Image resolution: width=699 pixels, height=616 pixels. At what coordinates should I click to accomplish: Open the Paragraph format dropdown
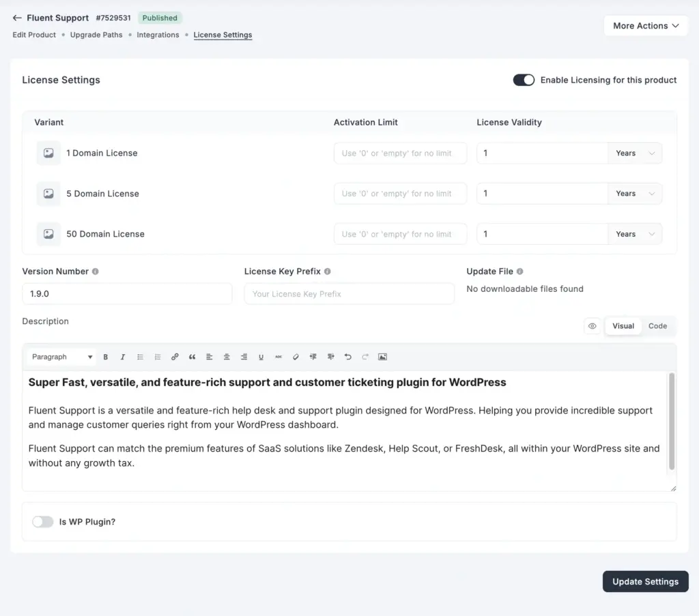pos(61,357)
